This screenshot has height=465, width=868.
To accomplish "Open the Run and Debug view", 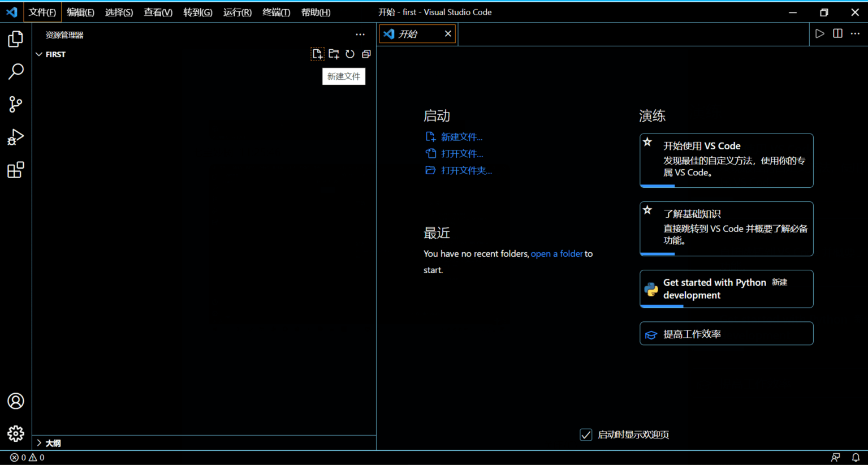I will pos(16,137).
